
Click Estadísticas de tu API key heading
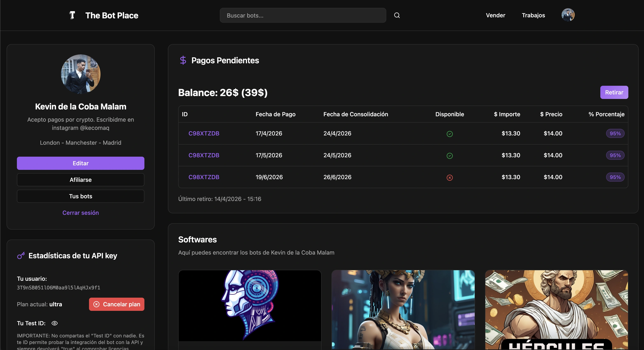(73, 256)
